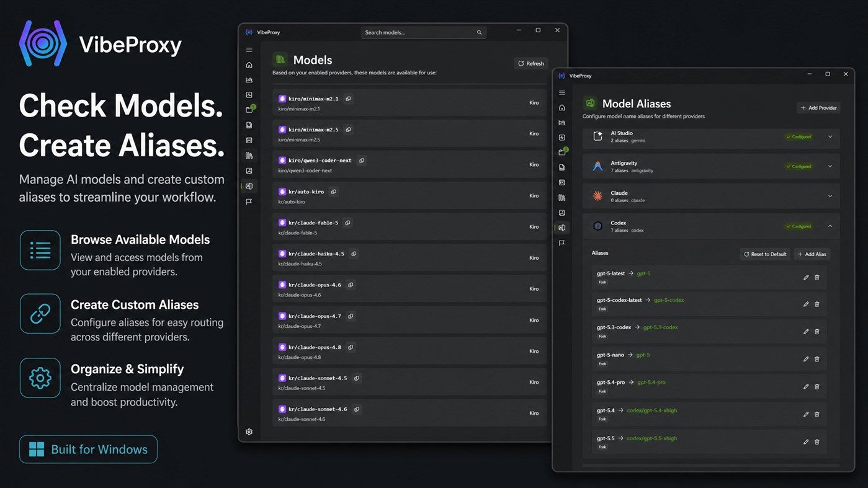Click the codex/gpt-5.5-xhigh target text
The height and width of the screenshot is (488, 868).
click(652, 438)
